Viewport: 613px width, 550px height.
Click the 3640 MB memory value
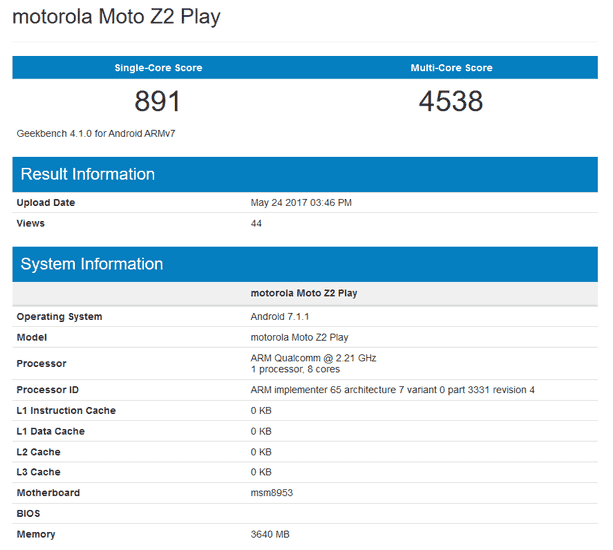click(x=272, y=534)
